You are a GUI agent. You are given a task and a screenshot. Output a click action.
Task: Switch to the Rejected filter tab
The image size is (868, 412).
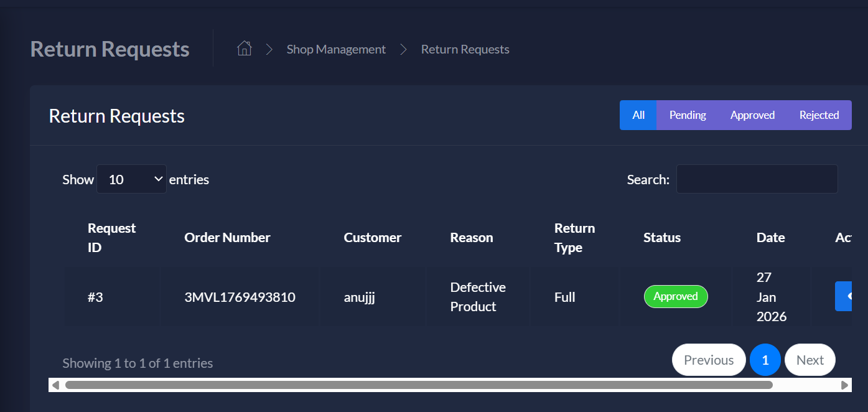coord(819,115)
